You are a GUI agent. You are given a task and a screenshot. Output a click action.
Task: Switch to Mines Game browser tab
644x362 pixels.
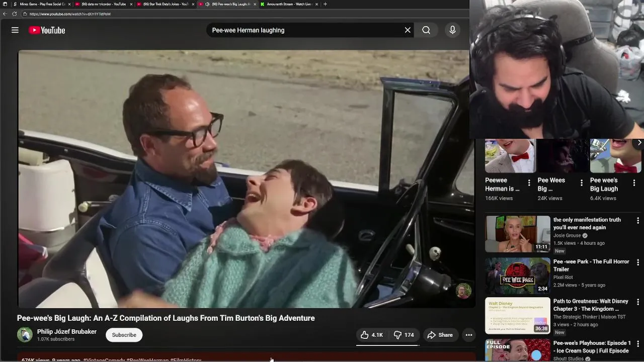click(42, 4)
